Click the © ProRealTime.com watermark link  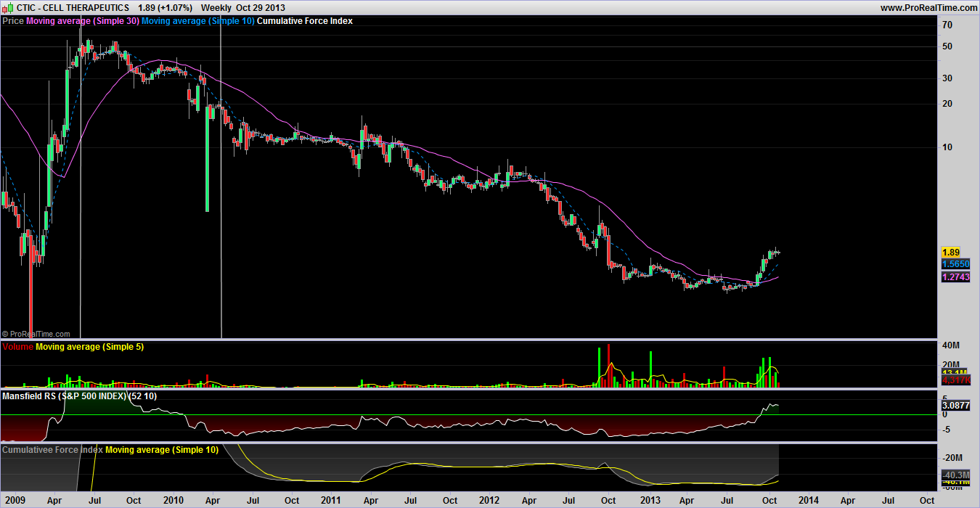pos(36,335)
